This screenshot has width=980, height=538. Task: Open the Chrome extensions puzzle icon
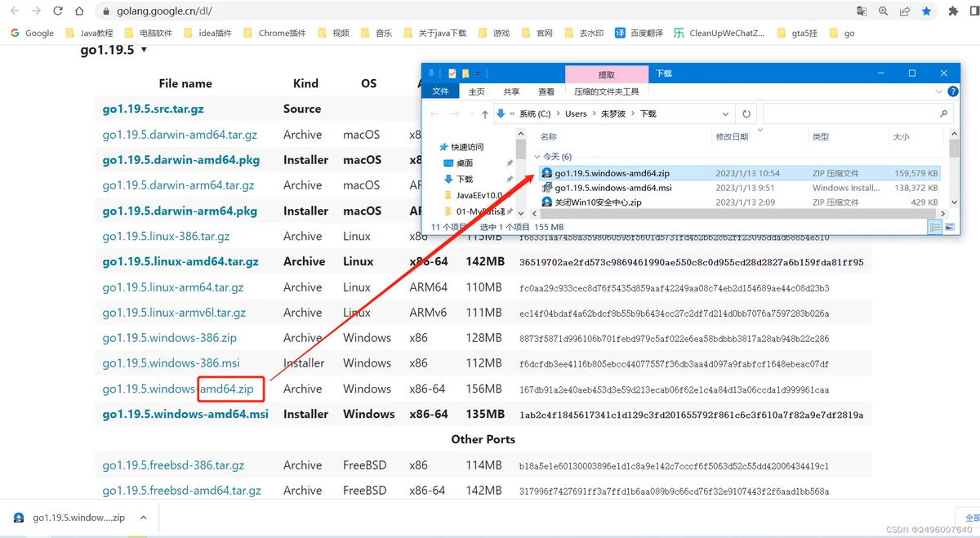tap(953, 11)
